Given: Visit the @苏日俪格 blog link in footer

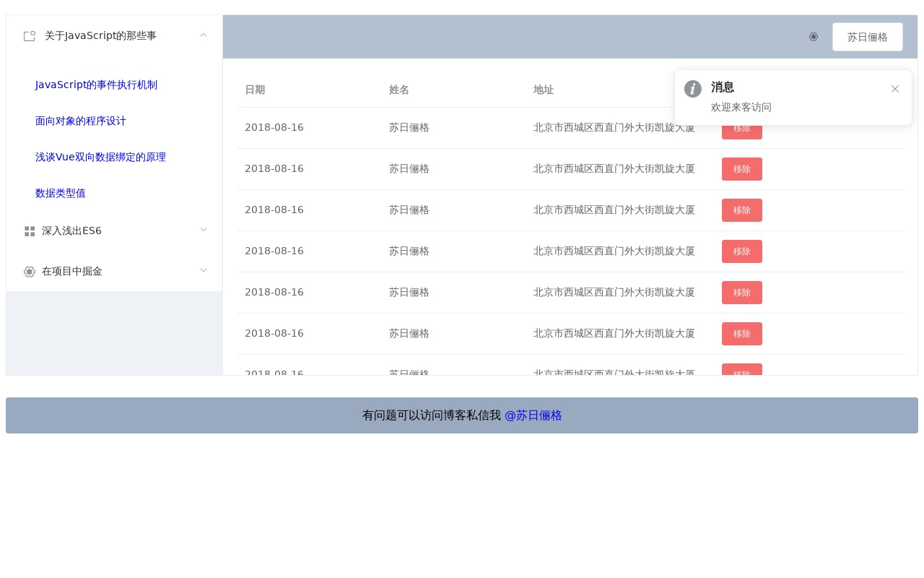Looking at the screenshot, I should (533, 415).
